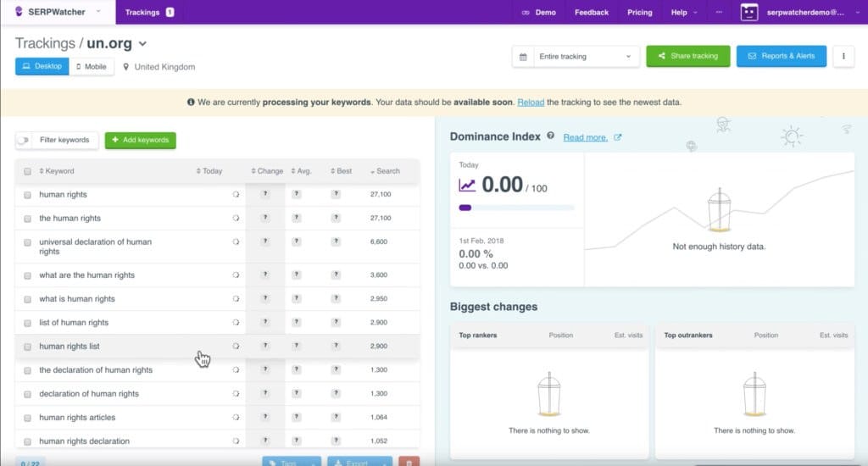Check 'what are the human rights' checkbox

pyautogui.click(x=27, y=275)
